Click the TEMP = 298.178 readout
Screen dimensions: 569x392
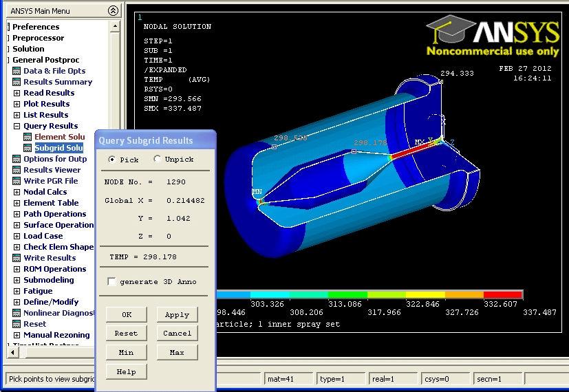tap(143, 257)
